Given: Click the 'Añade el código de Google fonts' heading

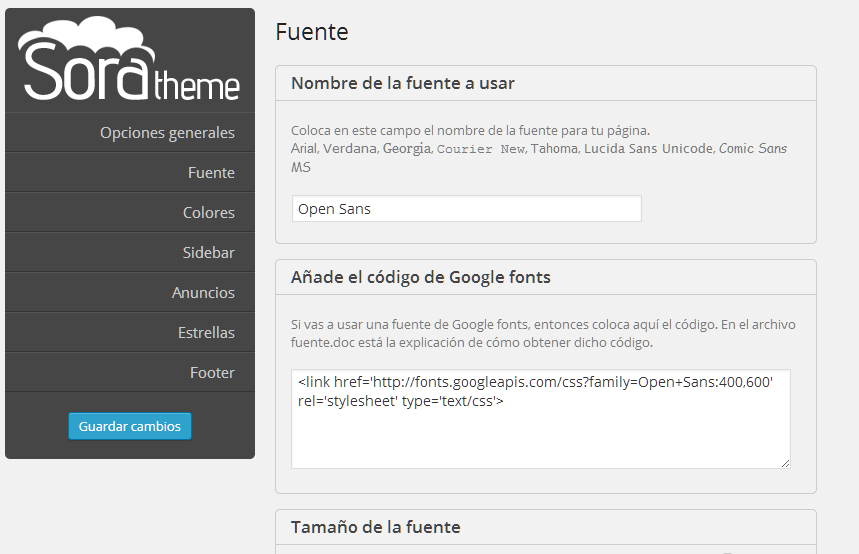Looking at the screenshot, I should coord(421,277).
